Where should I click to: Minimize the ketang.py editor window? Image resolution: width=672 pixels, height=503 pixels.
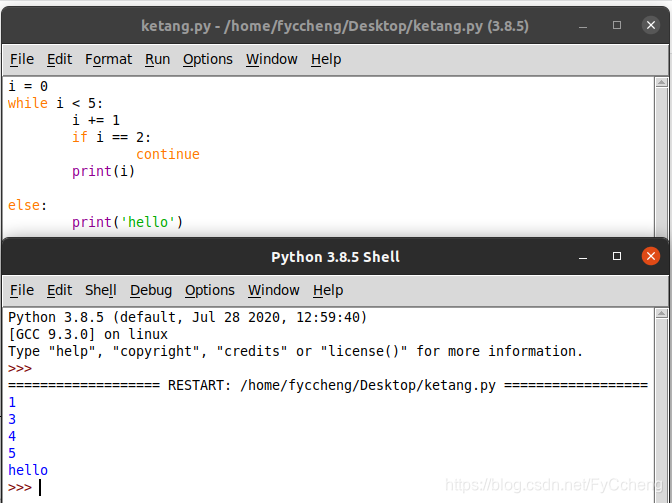(583, 26)
